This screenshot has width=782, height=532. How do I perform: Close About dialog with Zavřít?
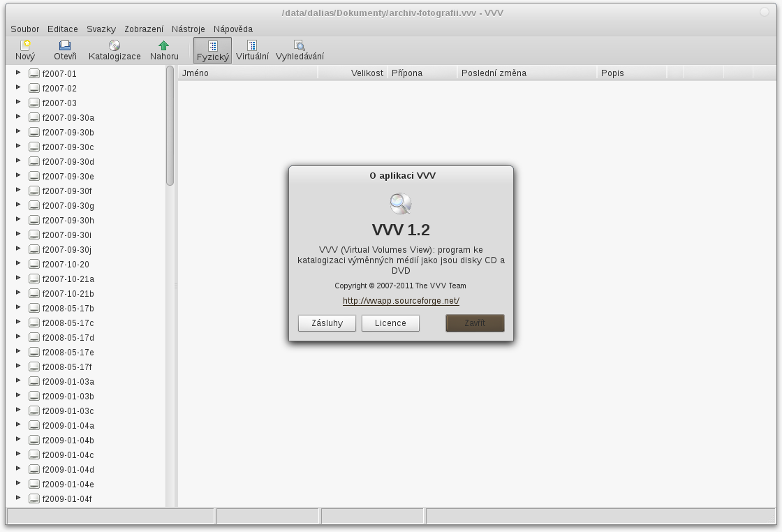pos(475,323)
